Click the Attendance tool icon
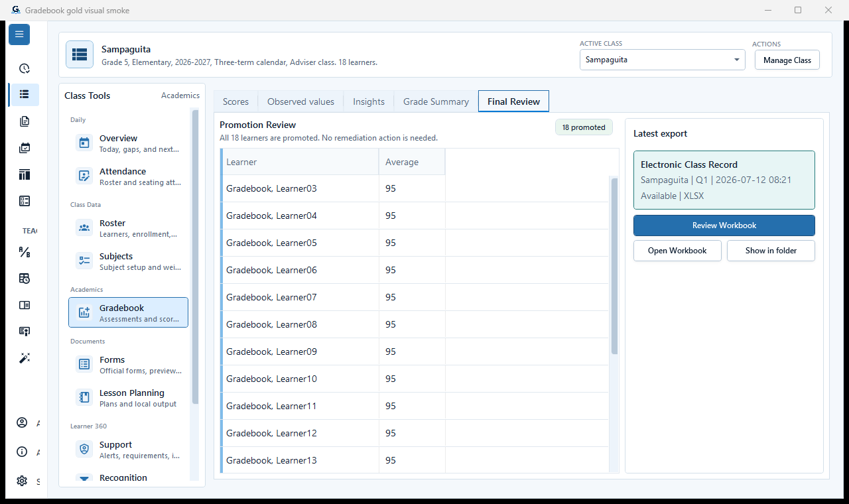This screenshot has height=504, width=849. coord(84,176)
